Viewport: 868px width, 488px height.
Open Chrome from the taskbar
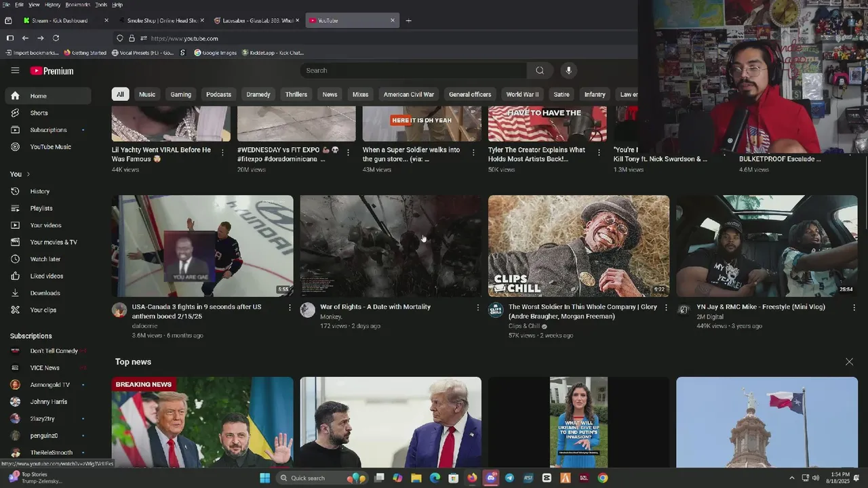coord(603,478)
